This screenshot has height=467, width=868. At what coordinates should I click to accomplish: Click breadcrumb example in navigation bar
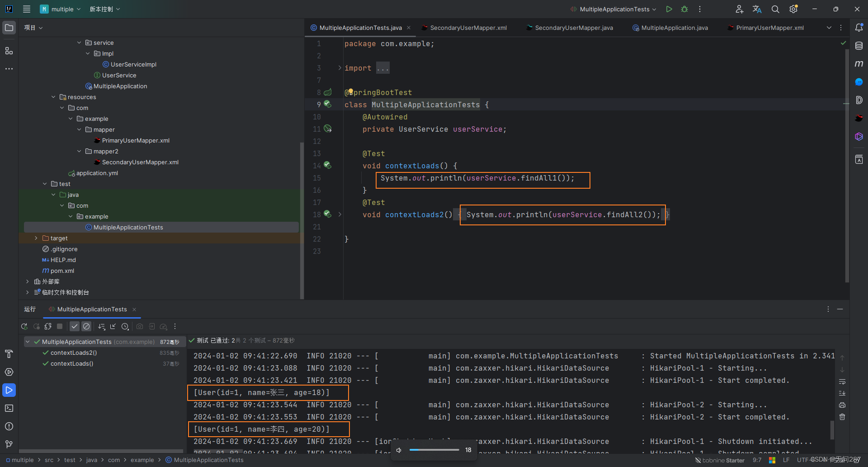coord(142,460)
